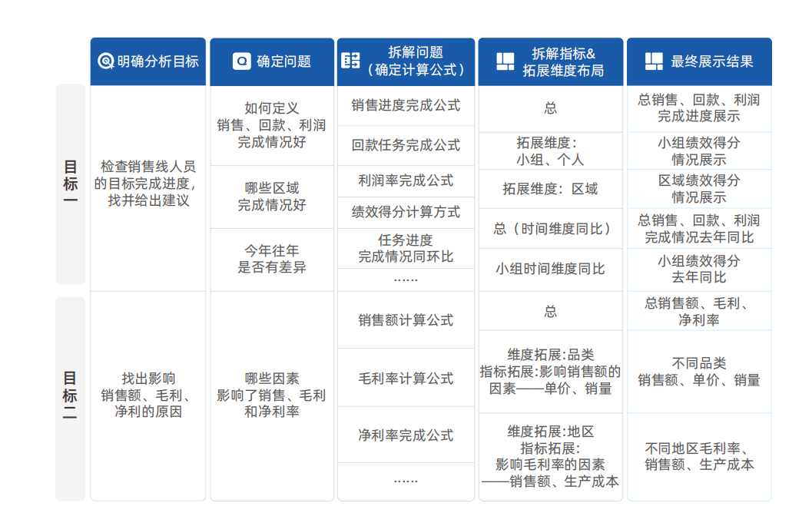Click the magnifier icon beside 确定问题
The image size is (812, 526).
(x=241, y=61)
